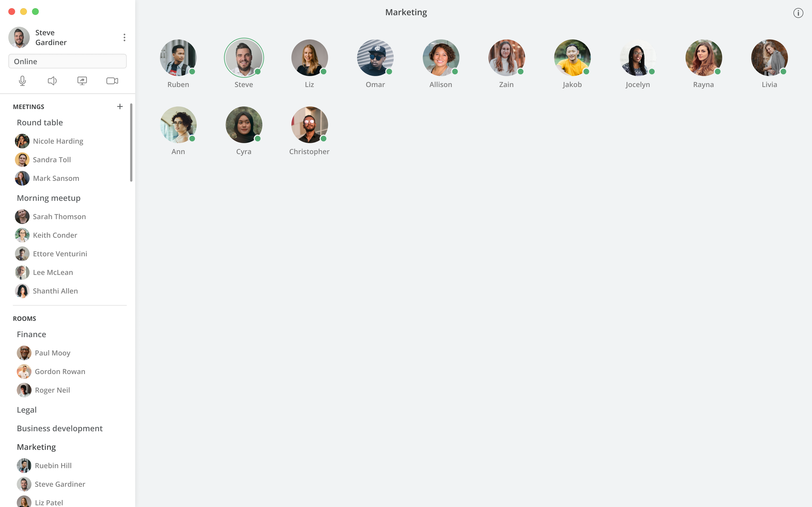Screen dimensions: 812x507
Task: Open the Online status field
Action: coord(67,61)
